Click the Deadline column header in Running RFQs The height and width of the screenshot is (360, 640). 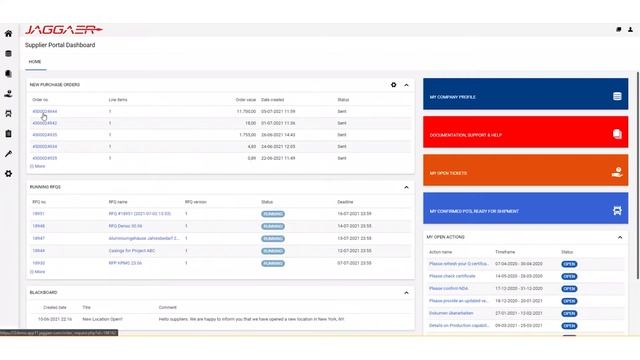pos(345,202)
